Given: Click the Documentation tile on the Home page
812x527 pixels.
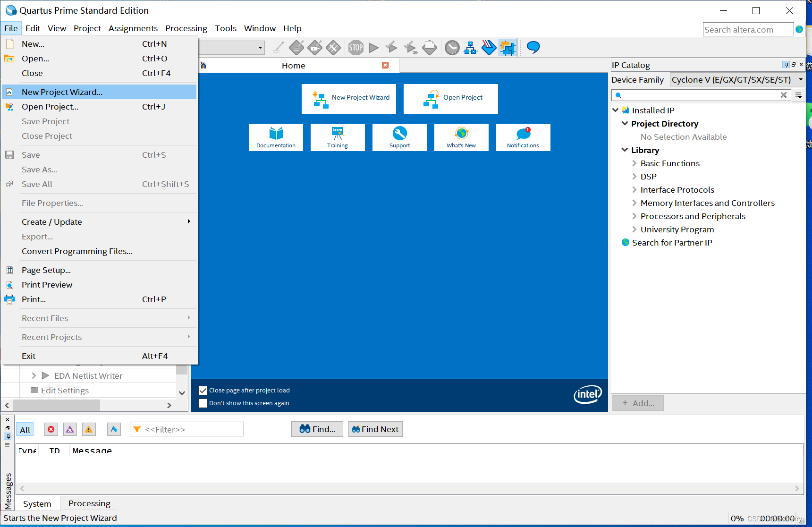Looking at the screenshot, I should (x=276, y=137).
